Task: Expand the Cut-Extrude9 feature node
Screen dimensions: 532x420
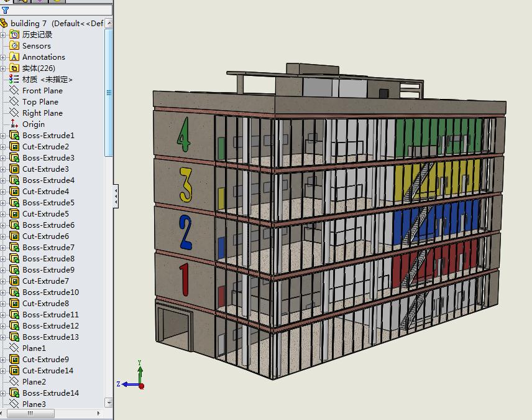Action: click(x=3, y=360)
